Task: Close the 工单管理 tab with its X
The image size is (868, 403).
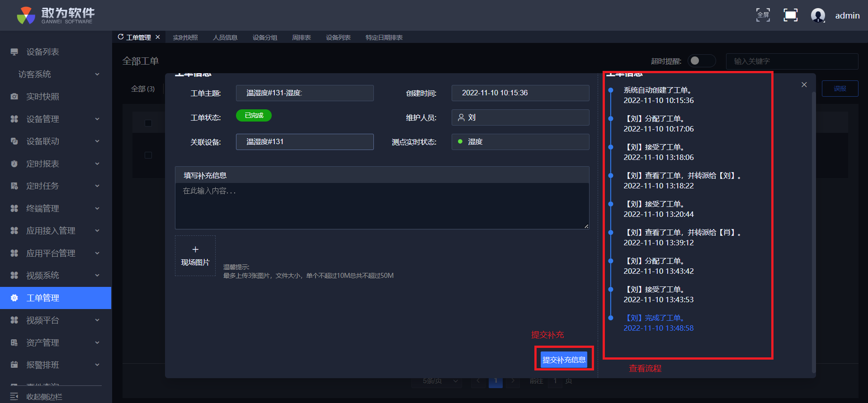Action: [x=158, y=37]
